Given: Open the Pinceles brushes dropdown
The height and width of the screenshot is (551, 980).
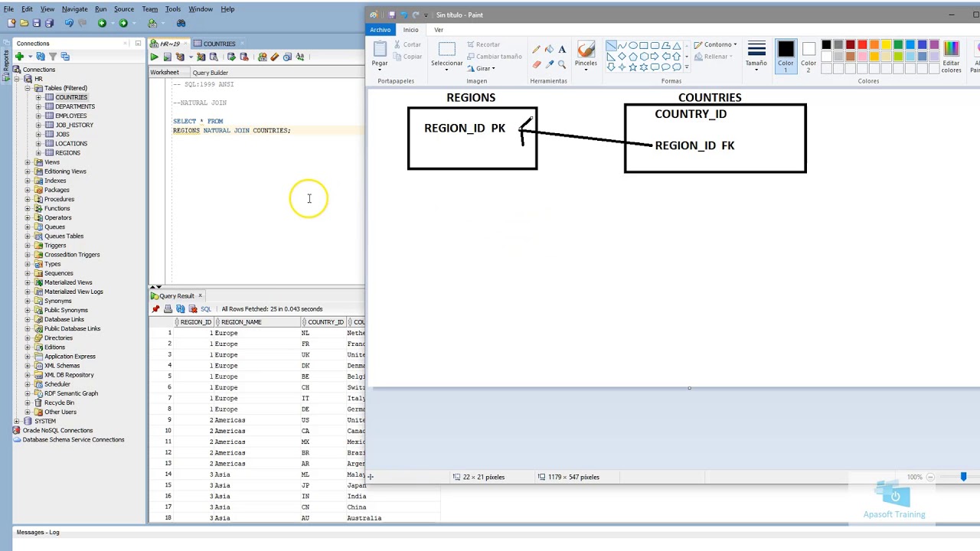Looking at the screenshot, I should pos(586,56).
